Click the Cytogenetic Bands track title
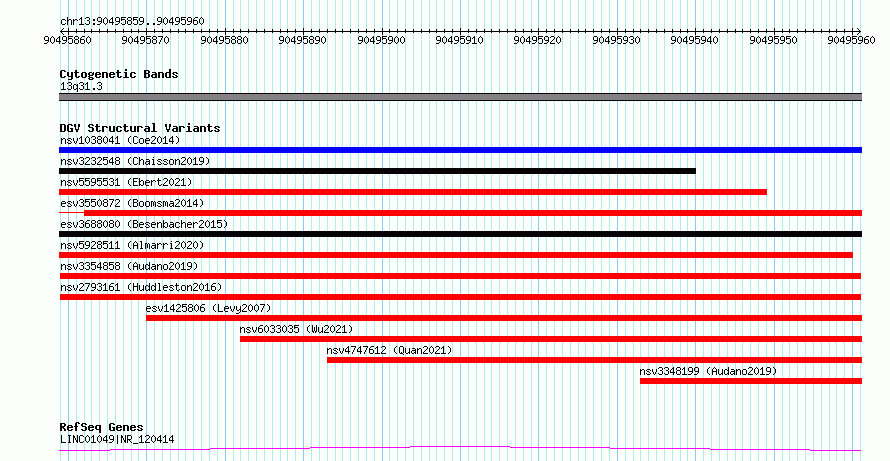Image resolution: width=890 pixels, height=461 pixels. (119, 74)
